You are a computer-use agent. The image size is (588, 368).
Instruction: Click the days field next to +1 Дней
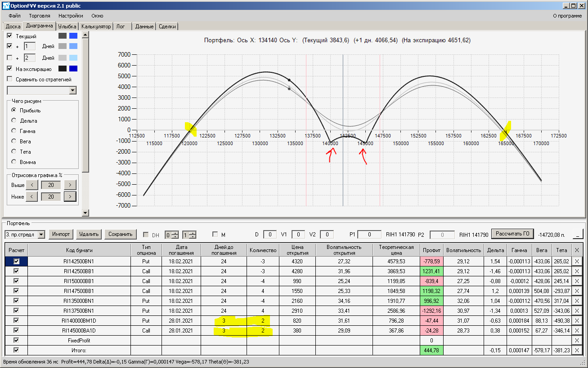coord(30,46)
